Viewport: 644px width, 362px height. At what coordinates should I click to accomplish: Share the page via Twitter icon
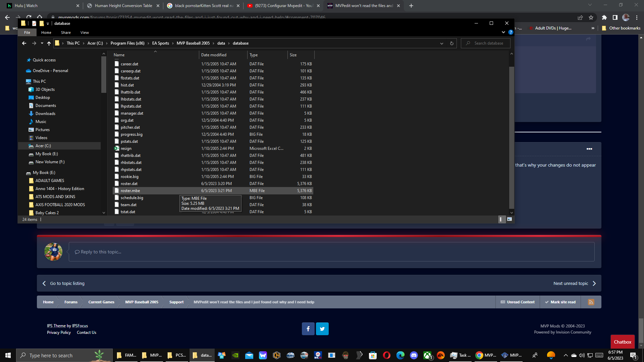[322, 329]
